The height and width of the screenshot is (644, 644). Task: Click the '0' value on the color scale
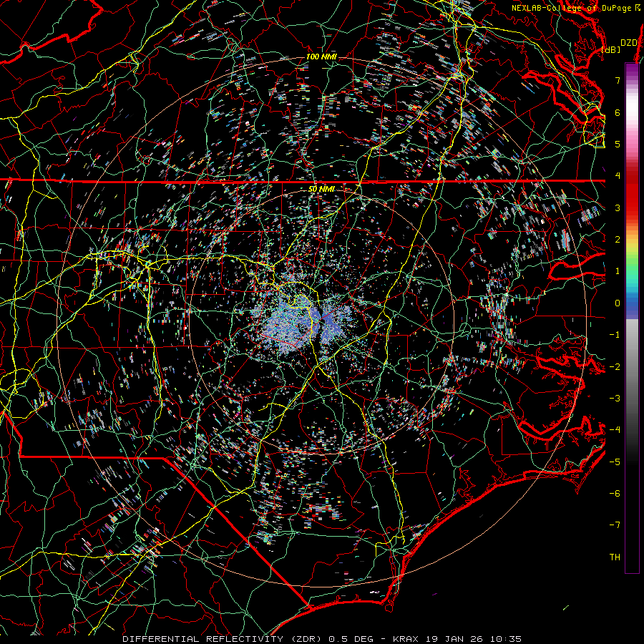(x=618, y=303)
